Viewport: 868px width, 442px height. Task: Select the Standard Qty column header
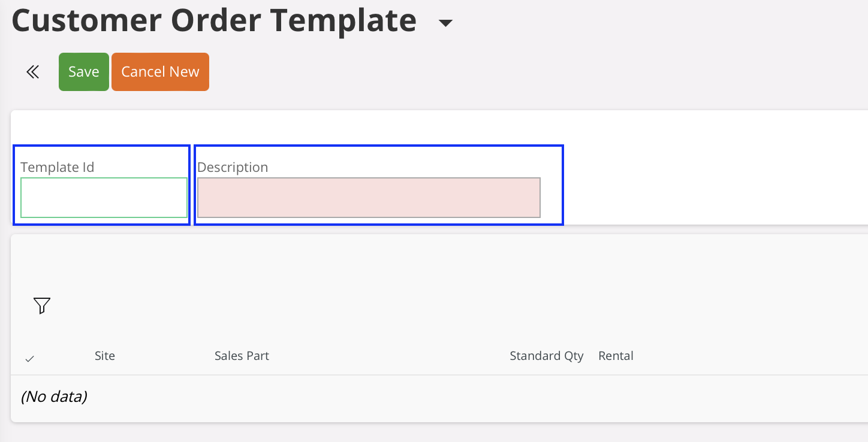pyautogui.click(x=546, y=356)
